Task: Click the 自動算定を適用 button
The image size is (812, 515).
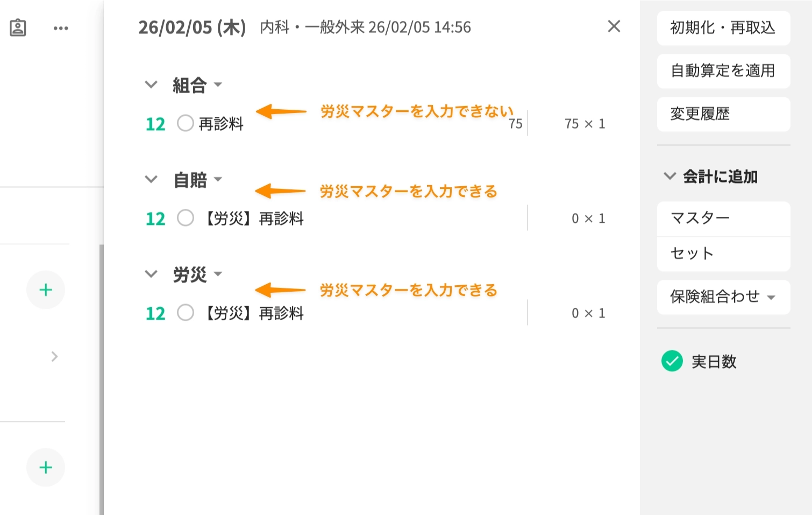Action: click(723, 71)
